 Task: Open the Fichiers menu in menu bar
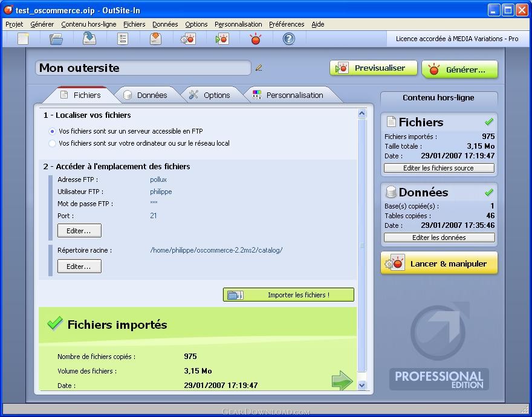tap(134, 24)
